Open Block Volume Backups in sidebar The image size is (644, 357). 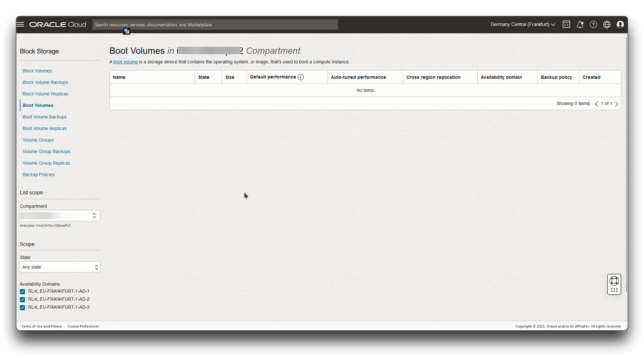point(45,82)
